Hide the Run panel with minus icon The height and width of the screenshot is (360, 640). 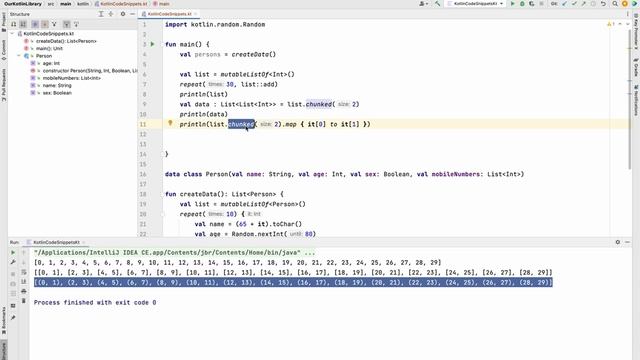[x=627, y=242]
